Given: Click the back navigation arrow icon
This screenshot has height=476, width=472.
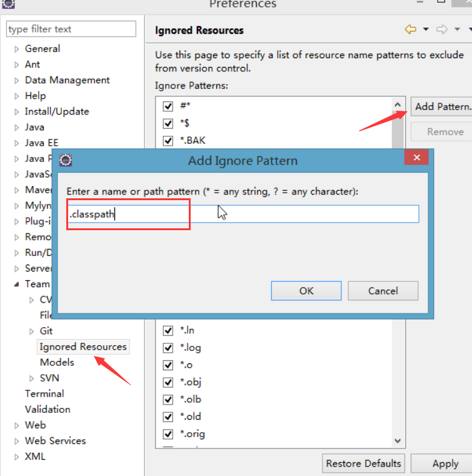Looking at the screenshot, I should [x=411, y=29].
